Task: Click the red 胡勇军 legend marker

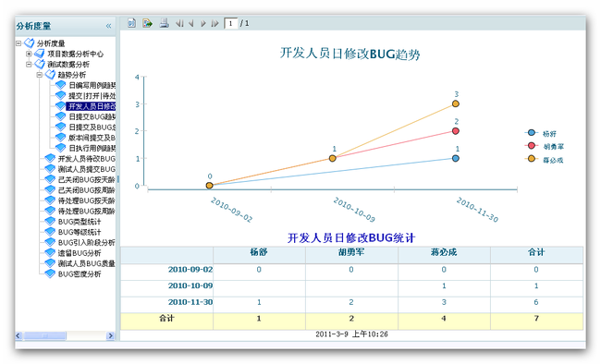Action: [x=532, y=146]
